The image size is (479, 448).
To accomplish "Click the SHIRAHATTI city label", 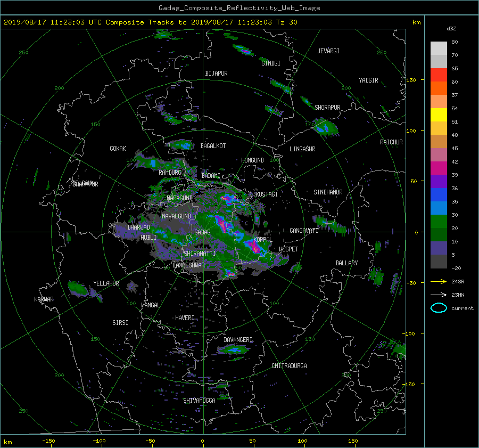I will 200,254.
